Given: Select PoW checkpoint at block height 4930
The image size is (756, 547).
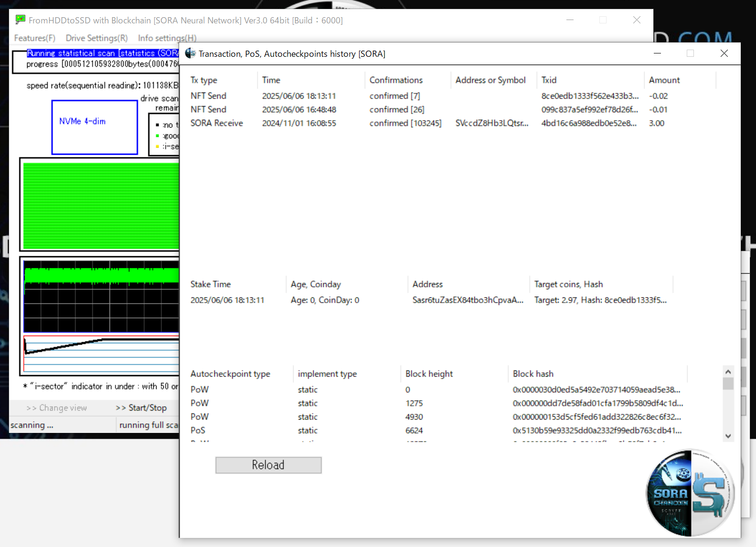Looking at the screenshot, I should point(437,417).
